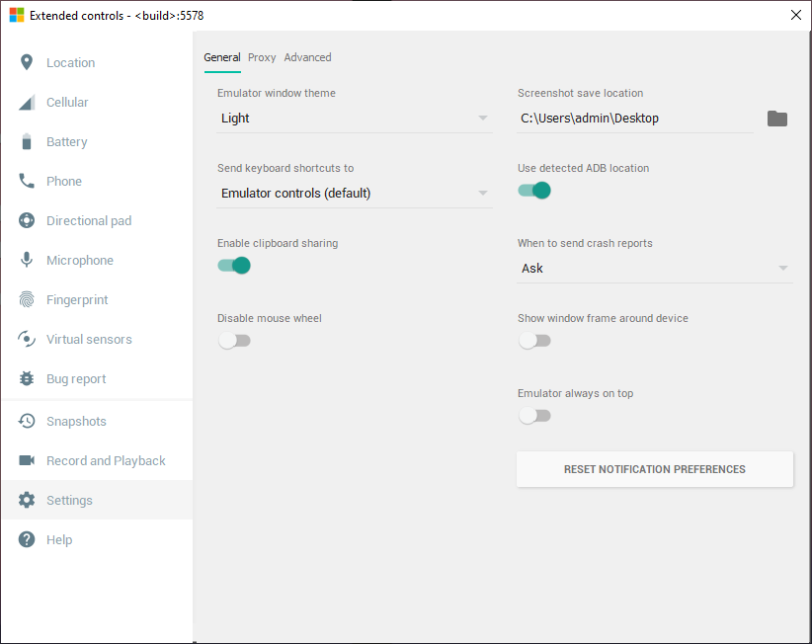Click the Microphone icon

[x=27, y=261]
